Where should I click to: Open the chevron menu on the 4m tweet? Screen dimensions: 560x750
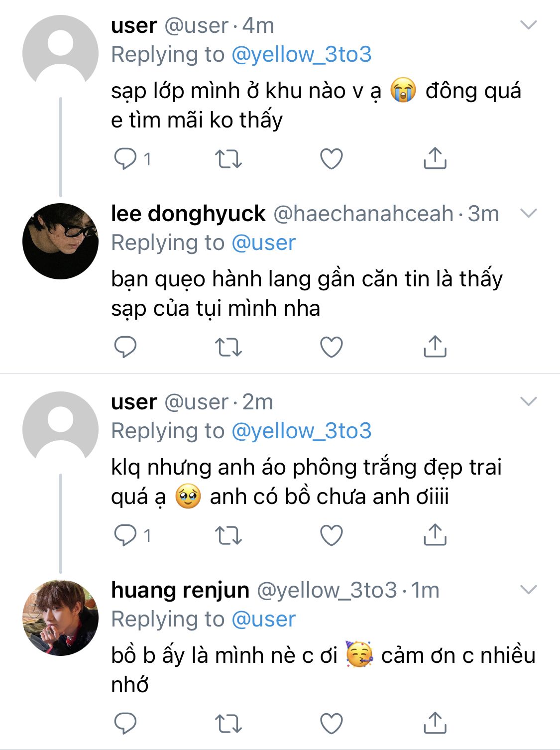click(x=528, y=25)
